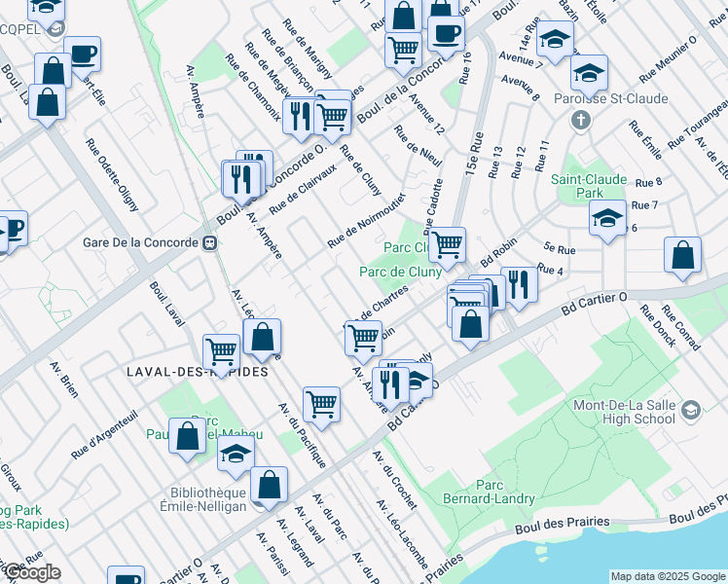
Task: Select the shopping cart marker on Rue de Chartres
Action: coord(364,340)
